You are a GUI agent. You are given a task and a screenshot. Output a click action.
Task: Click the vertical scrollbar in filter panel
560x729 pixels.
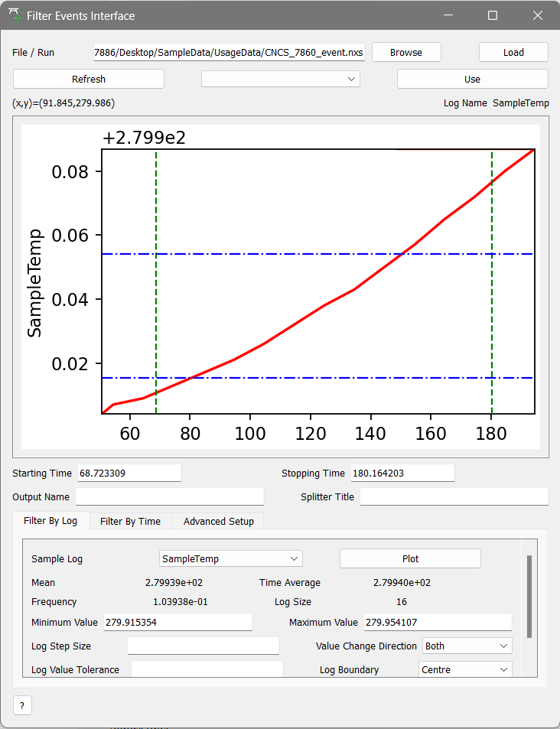coord(529,597)
